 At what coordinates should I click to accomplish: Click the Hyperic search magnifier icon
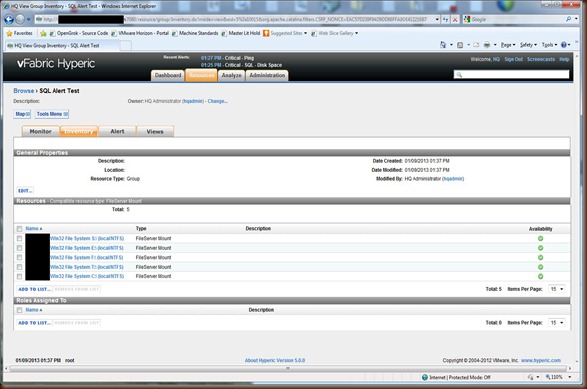pos(459,75)
